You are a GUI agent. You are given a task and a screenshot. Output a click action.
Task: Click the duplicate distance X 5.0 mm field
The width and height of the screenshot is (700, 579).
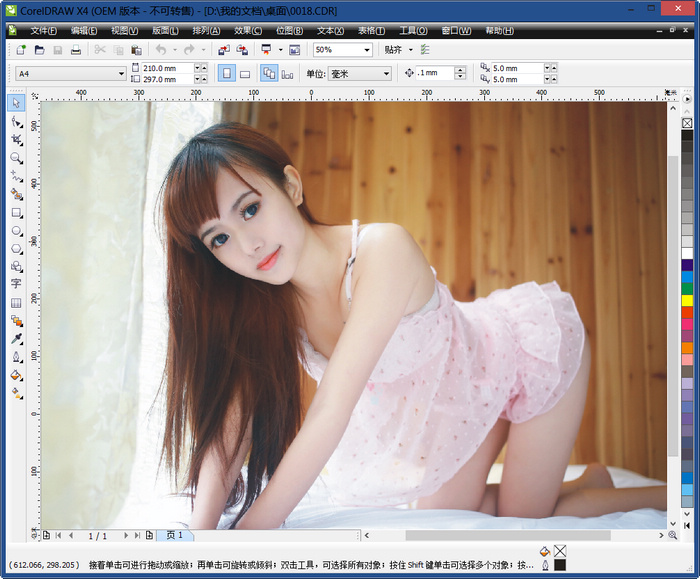[517, 68]
